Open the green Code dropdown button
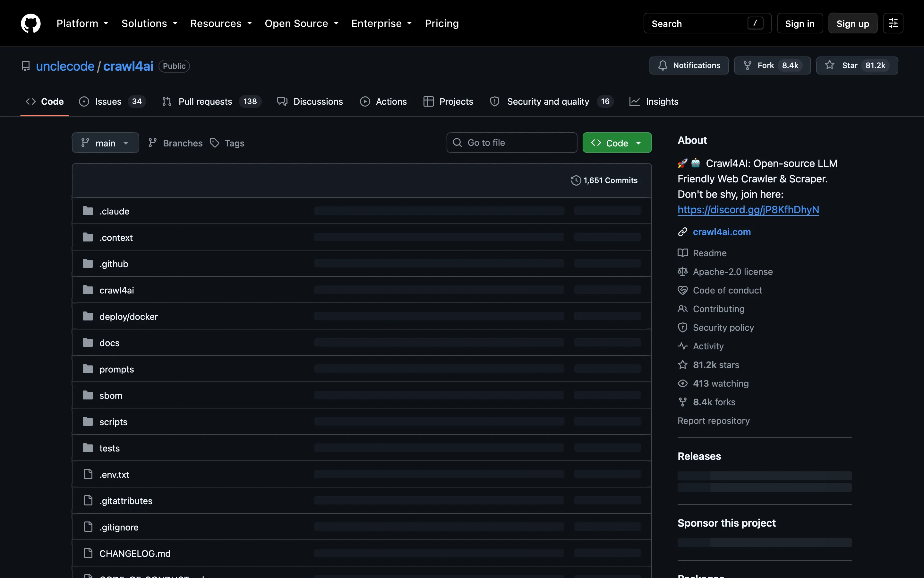 coord(617,143)
